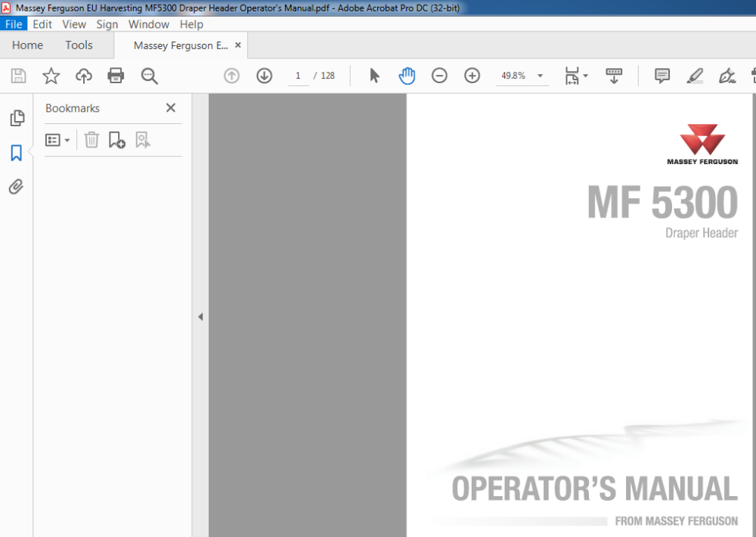The image size is (756, 537).
Task: Open the Window menu
Action: pyautogui.click(x=148, y=24)
